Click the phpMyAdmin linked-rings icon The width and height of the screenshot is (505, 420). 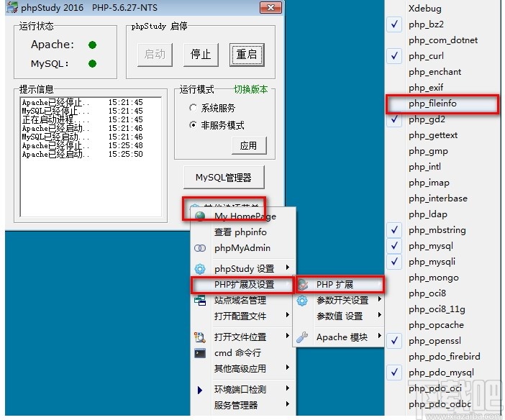tap(200, 248)
